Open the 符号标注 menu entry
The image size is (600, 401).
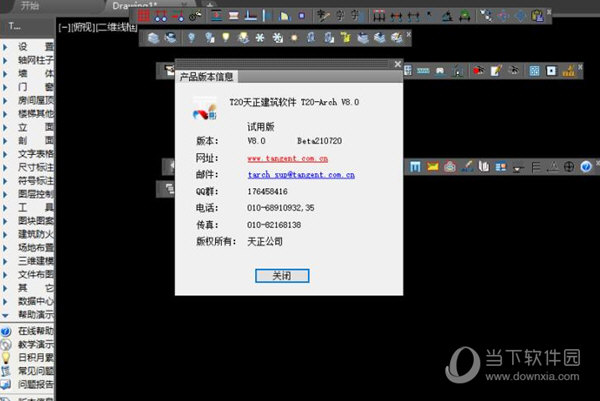pos(35,181)
